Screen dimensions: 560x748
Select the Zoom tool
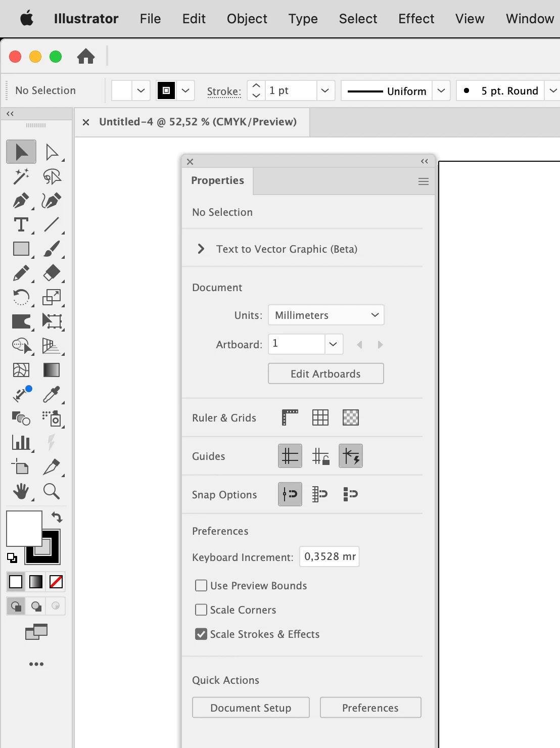click(52, 491)
